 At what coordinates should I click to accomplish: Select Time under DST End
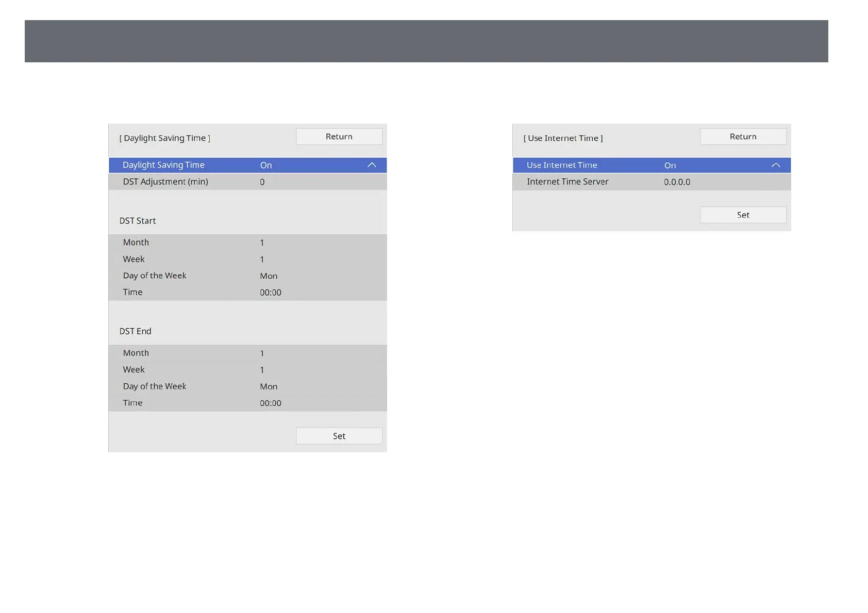click(132, 403)
